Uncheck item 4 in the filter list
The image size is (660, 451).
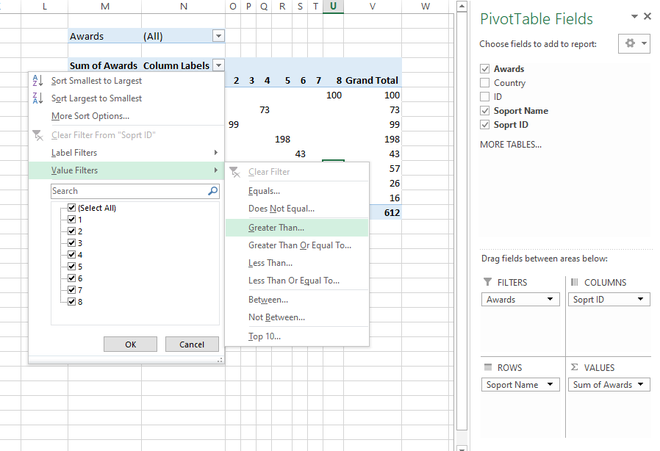(x=72, y=255)
